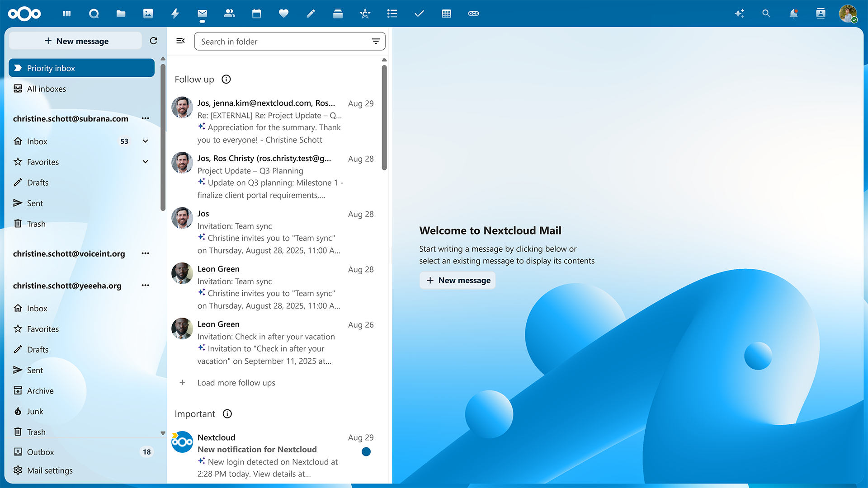This screenshot has height=488, width=868.
Task: Expand the subrana Inbox chevron
Action: (146, 141)
